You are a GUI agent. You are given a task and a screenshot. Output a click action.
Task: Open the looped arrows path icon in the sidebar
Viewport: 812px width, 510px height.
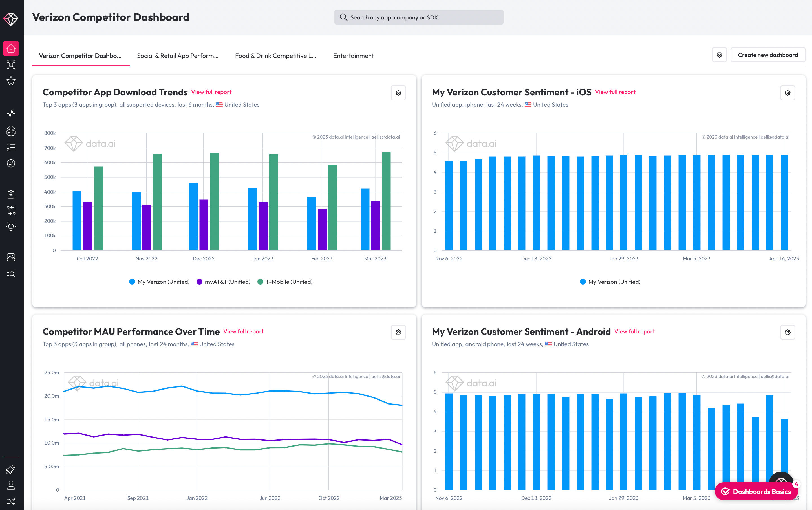(x=11, y=210)
